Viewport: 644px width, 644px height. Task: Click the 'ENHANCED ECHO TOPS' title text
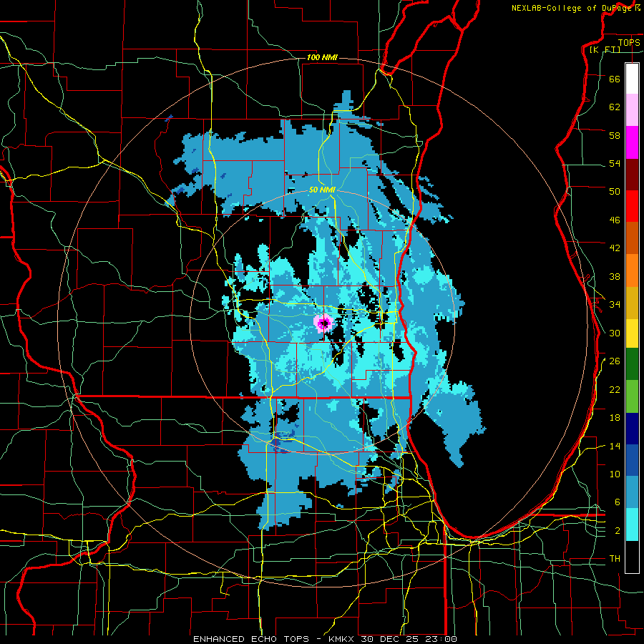[251, 639]
